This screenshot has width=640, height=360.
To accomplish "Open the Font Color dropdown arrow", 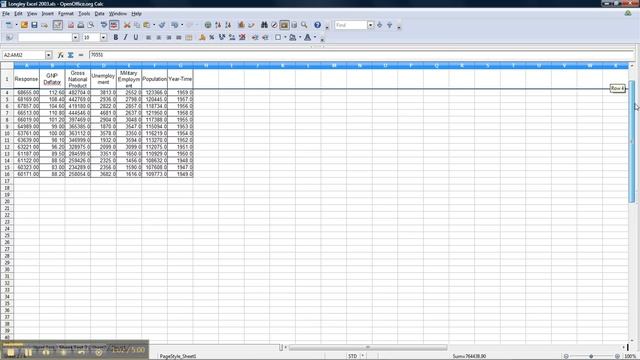I will (315, 37).
